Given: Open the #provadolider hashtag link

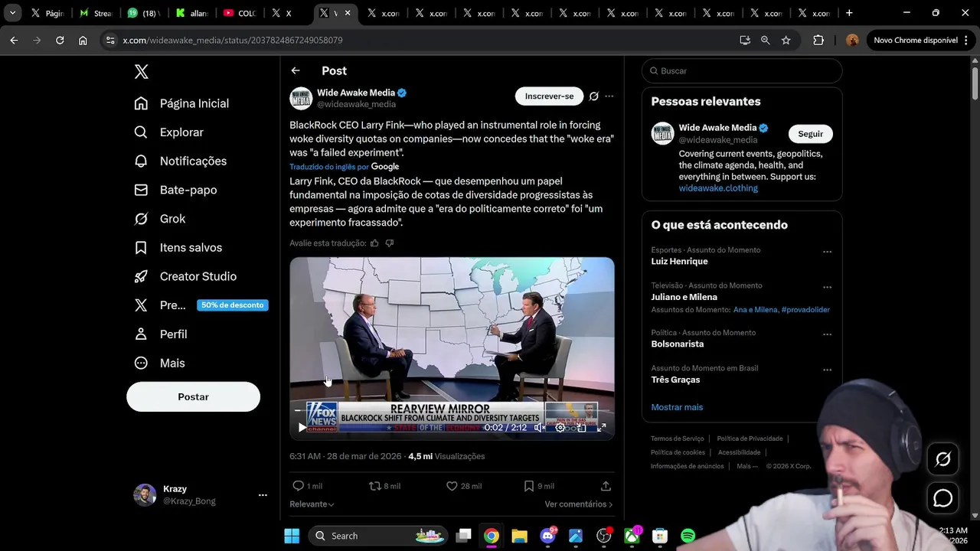Looking at the screenshot, I should coord(805,310).
